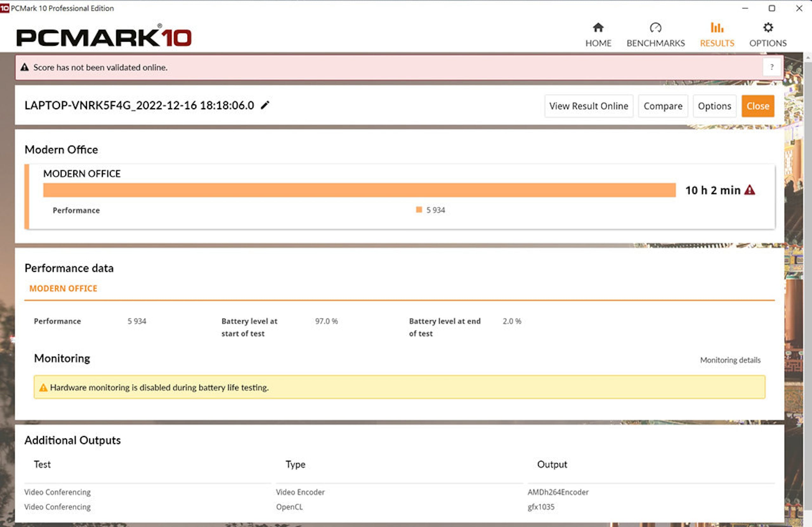Click the Type column header
Screen dimensions: 812x527
point(295,464)
